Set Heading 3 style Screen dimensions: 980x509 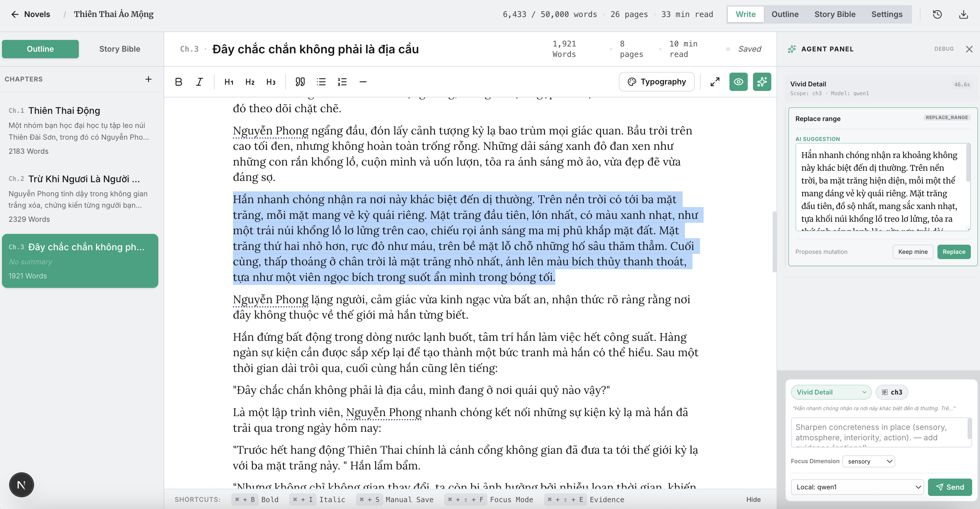pyautogui.click(x=271, y=82)
